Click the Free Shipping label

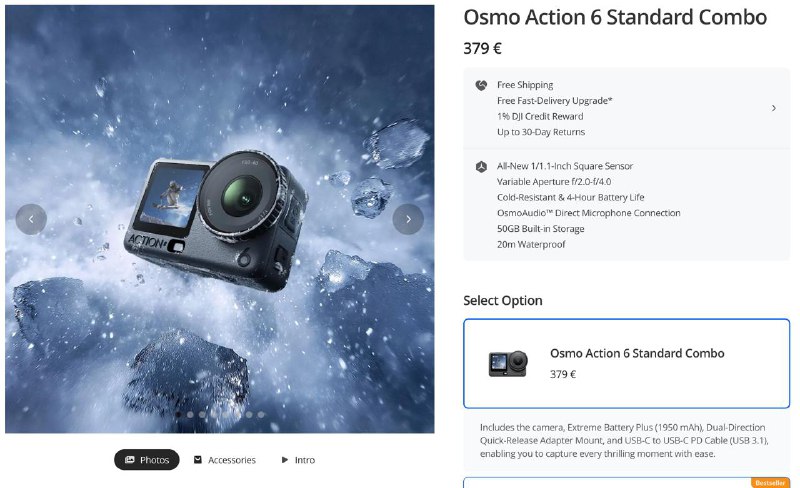(x=525, y=85)
